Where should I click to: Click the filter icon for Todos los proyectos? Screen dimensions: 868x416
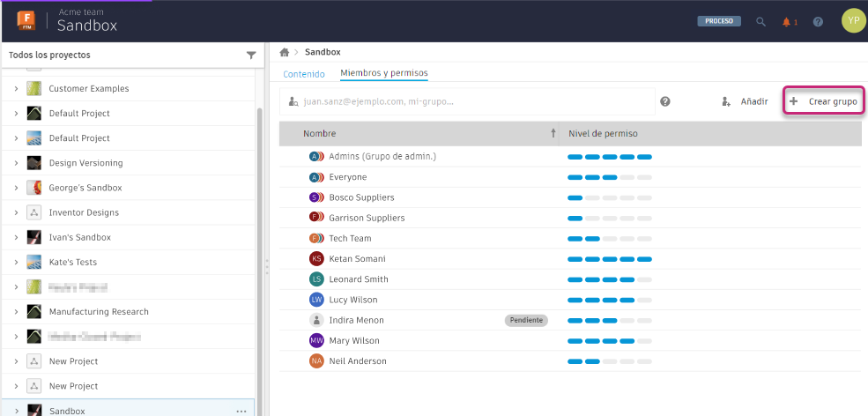251,56
